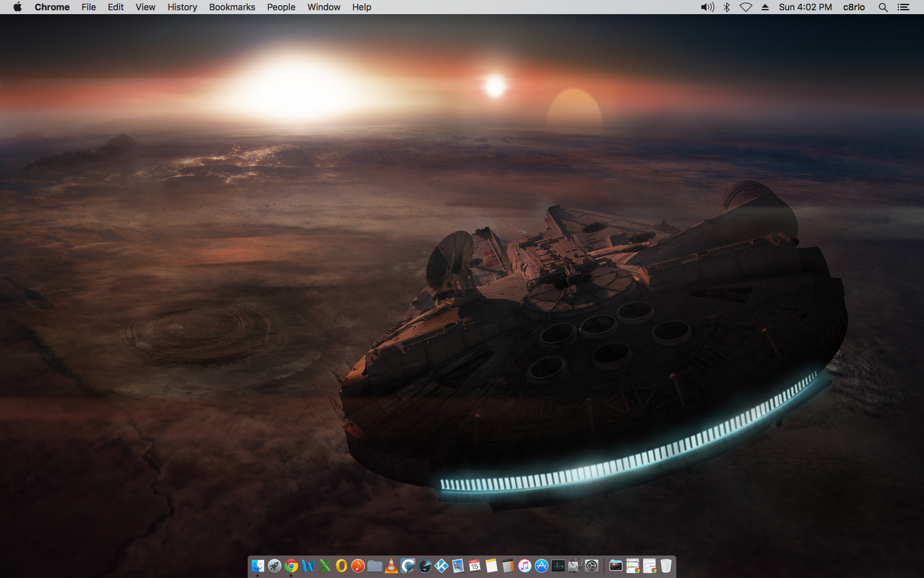Click the Sun 4:02 PM clock
The image size is (924, 578).
805,7
